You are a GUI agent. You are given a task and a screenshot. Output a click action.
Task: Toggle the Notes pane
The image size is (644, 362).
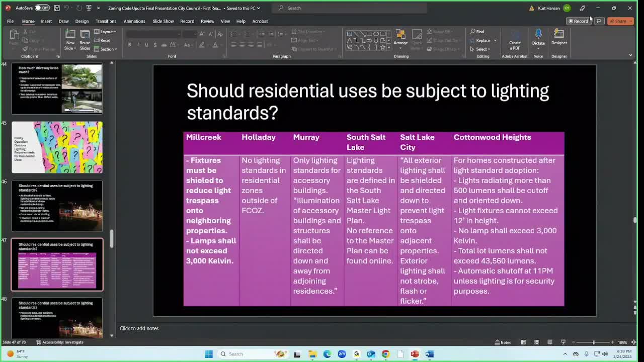pos(503,342)
